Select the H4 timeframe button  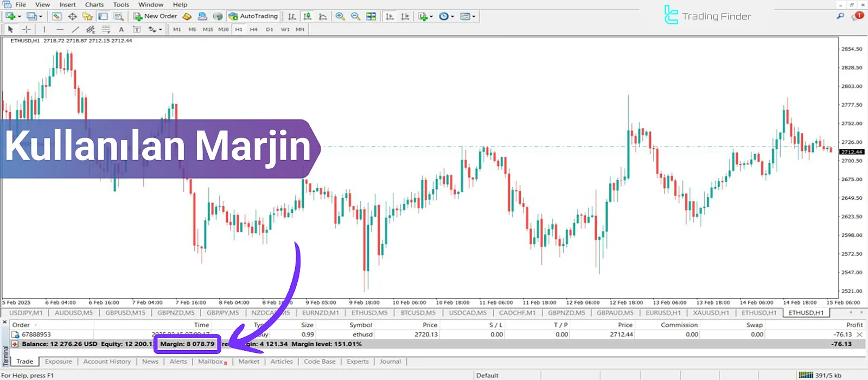(253, 29)
